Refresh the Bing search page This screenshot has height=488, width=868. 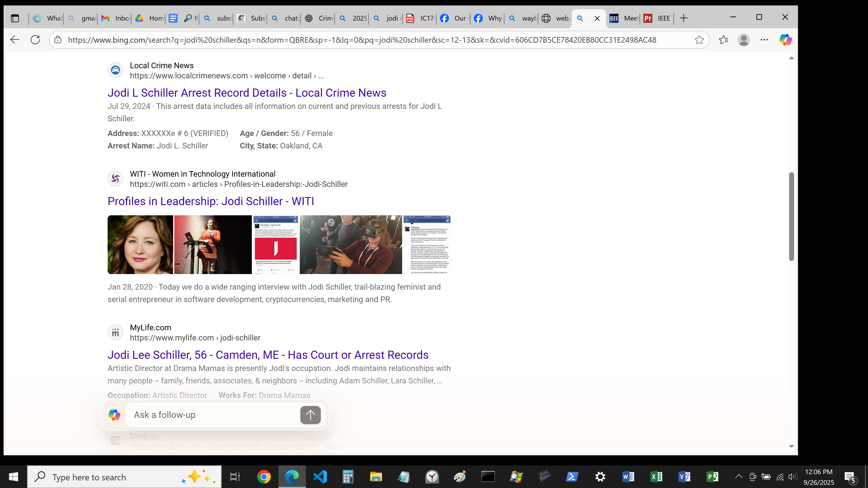(x=35, y=40)
